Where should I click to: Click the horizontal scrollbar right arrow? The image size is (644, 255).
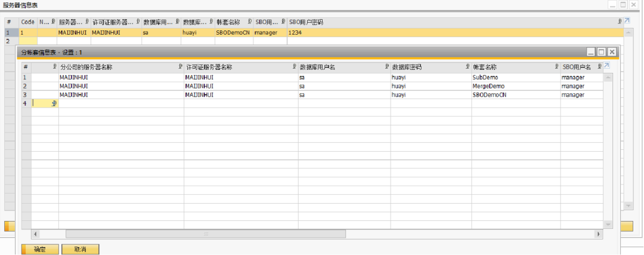click(597, 234)
